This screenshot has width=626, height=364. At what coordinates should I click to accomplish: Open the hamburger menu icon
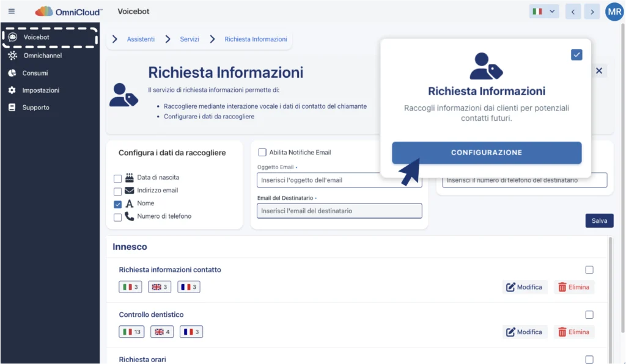click(x=12, y=12)
